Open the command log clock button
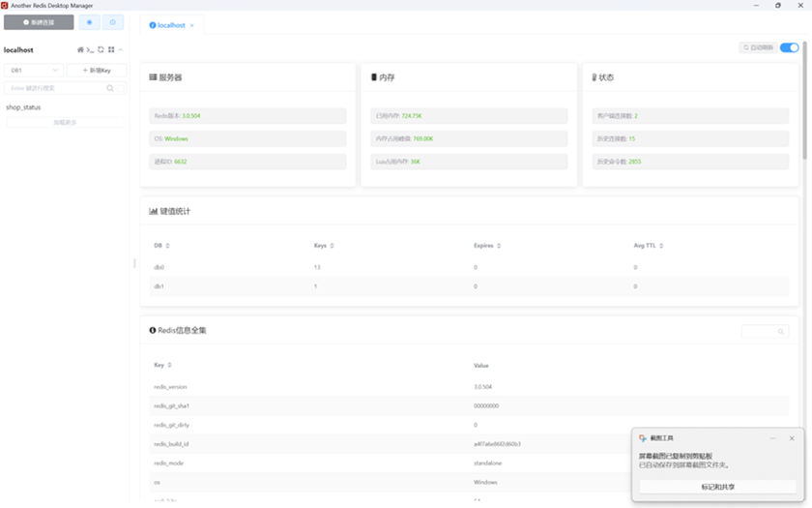Viewport: 812px width, 508px height. [x=113, y=22]
